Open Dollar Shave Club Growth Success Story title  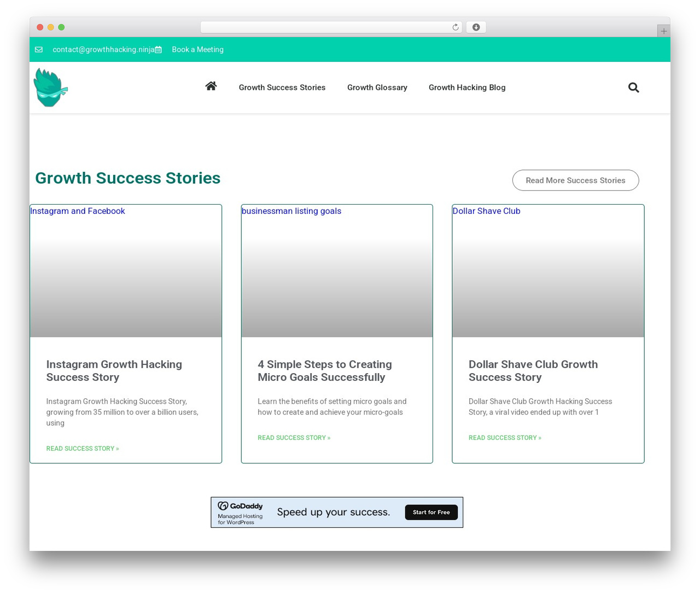(533, 371)
